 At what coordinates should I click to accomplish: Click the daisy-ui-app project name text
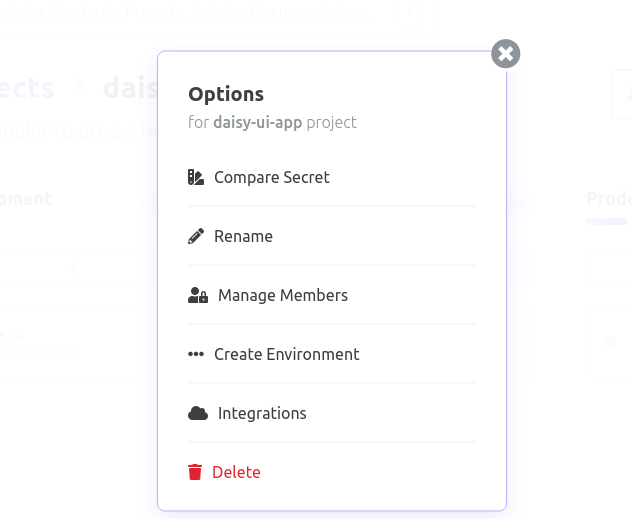(258, 123)
